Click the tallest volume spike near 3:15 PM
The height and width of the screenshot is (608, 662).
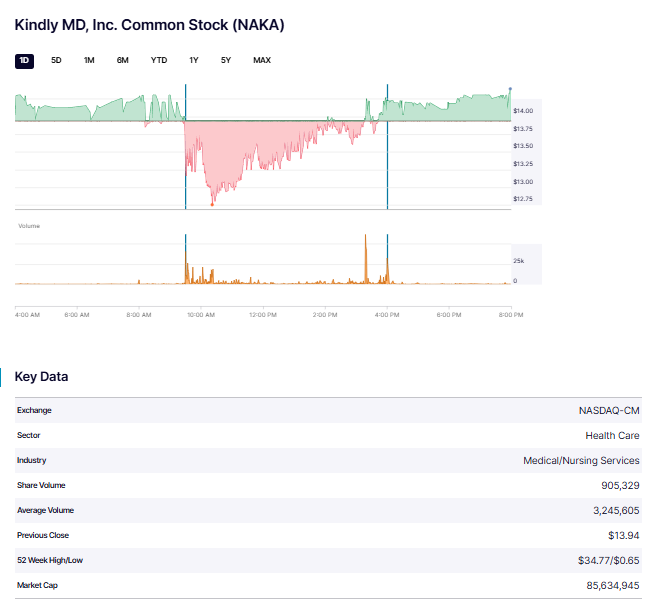(366, 258)
